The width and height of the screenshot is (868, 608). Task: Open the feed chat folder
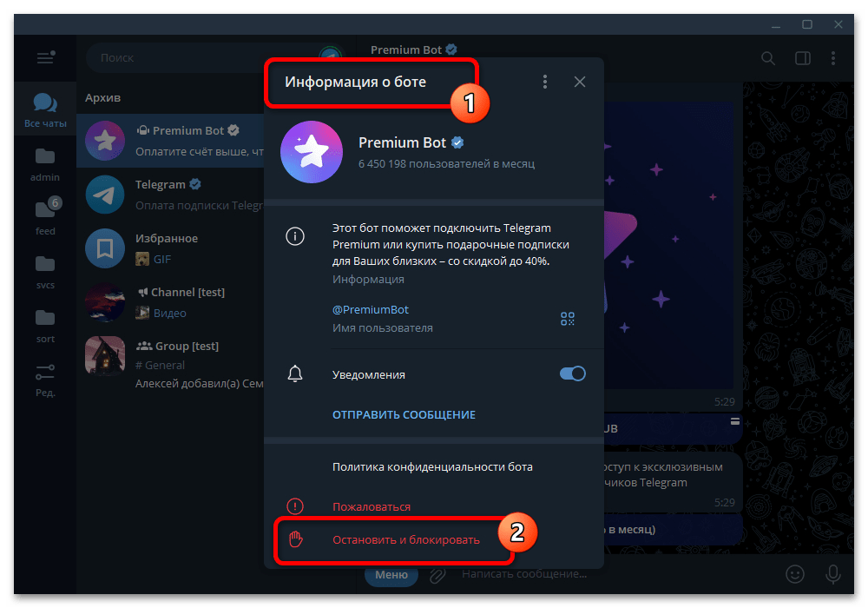(45, 219)
